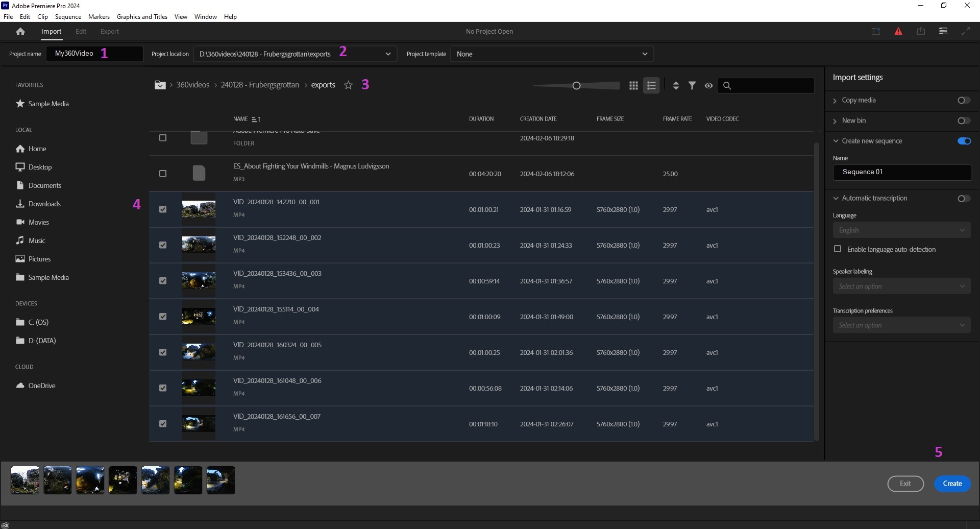Click the Sequence 01 name field

(x=902, y=172)
